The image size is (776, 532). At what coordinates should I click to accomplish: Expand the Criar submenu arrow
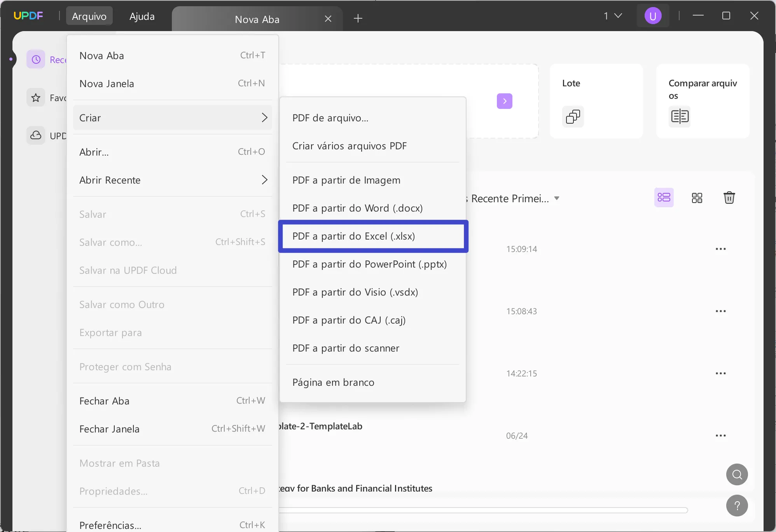pos(264,117)
